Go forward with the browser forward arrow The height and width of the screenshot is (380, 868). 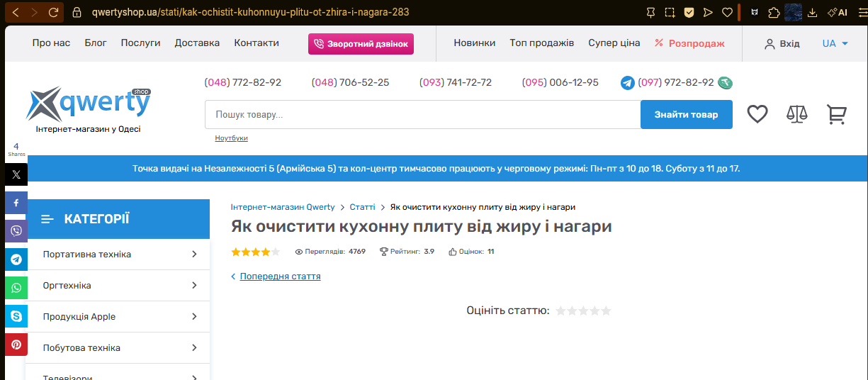point(35,12)
